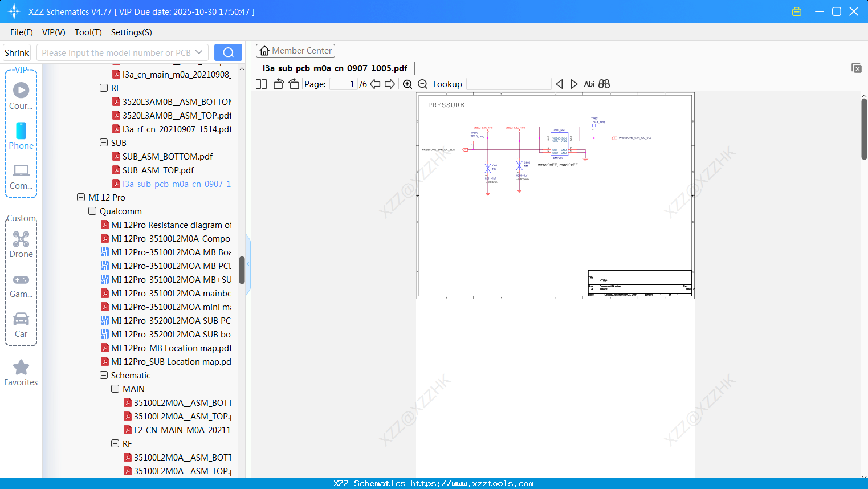Select the two-page view icon
The image size is (868, 489).
tap(260, 84)
